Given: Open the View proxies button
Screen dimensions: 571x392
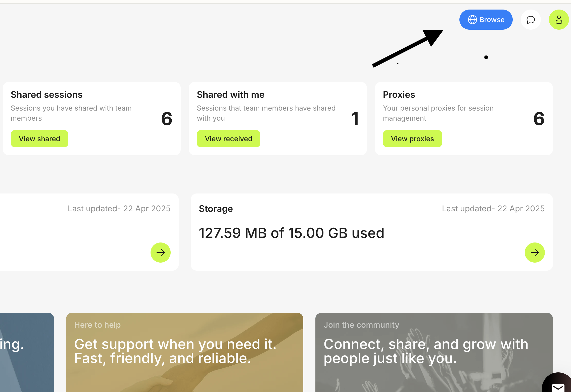Looking at the screenshot, I should (x=412, y=139).
